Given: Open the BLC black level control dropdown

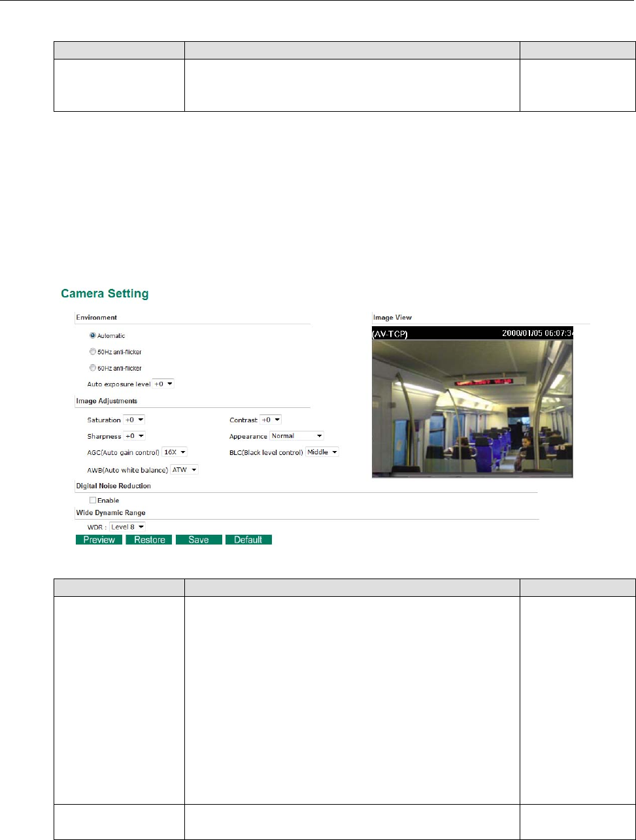Looking at the screenshot, I should point(322,452).
